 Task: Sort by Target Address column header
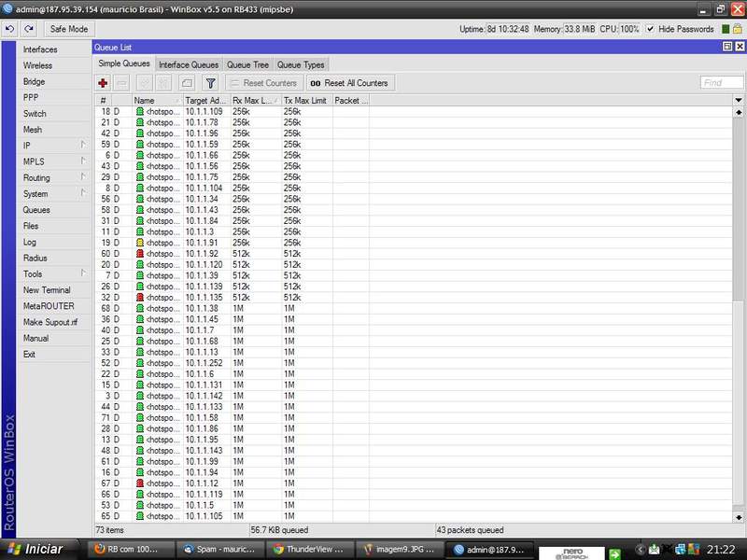coord(206,101)
